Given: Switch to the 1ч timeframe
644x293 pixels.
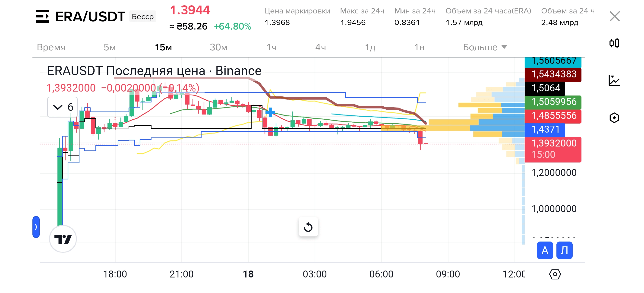Looking at the screenshot, I should pos(271,47).
